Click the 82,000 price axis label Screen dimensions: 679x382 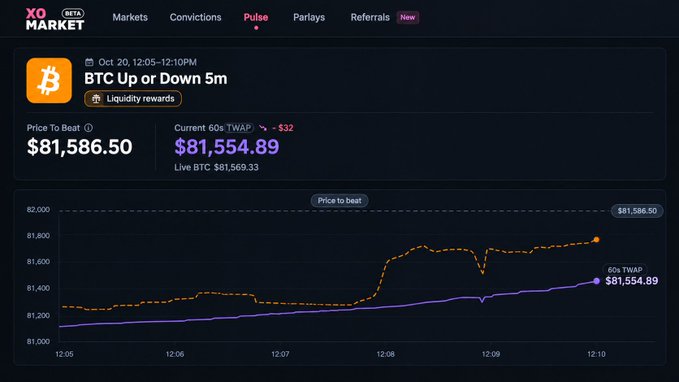pos(38,210)
